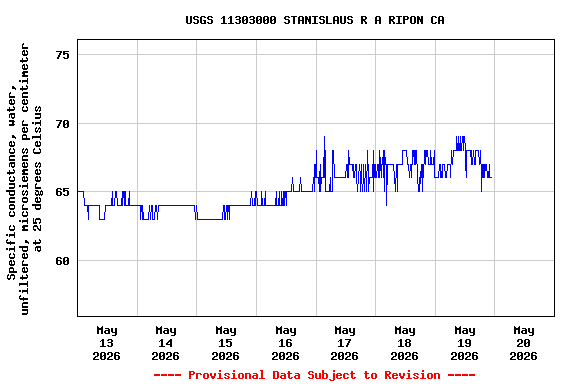Click the 'May 18 2026' x-axis label

coord(404,343)
